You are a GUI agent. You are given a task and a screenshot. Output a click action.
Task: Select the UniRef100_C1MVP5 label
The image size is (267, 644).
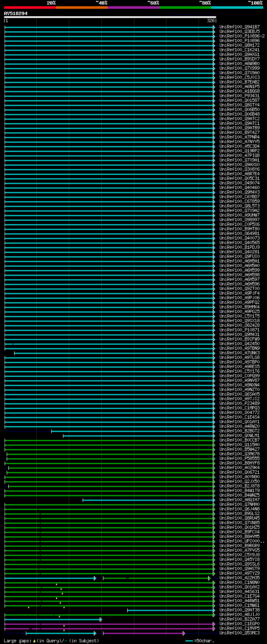239,628
